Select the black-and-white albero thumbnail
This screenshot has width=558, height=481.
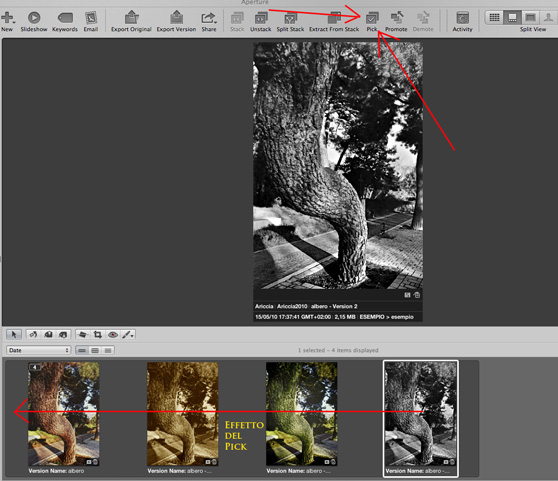(x=420, y=414)
